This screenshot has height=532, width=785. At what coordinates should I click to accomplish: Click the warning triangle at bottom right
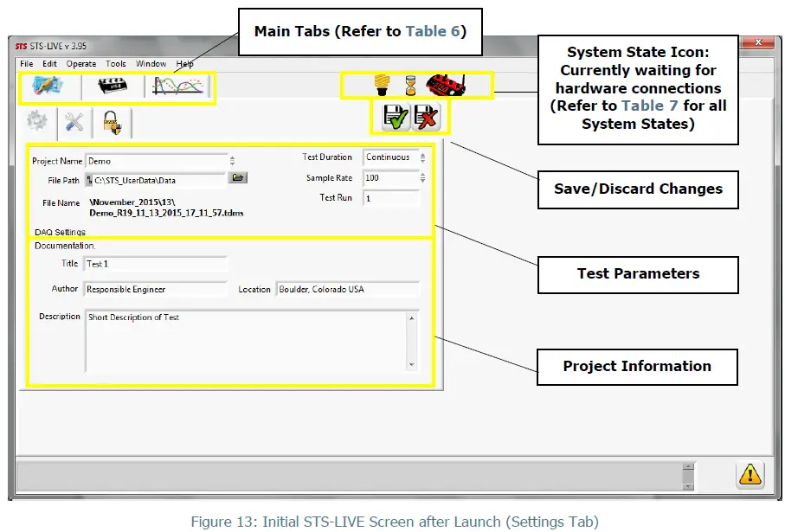750,474
